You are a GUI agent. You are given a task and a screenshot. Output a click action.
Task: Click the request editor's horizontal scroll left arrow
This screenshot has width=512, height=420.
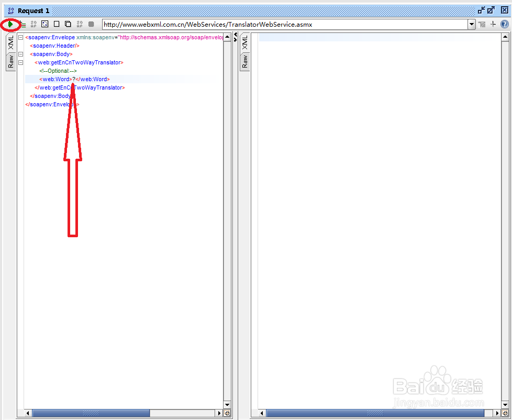tap(28, 413)
